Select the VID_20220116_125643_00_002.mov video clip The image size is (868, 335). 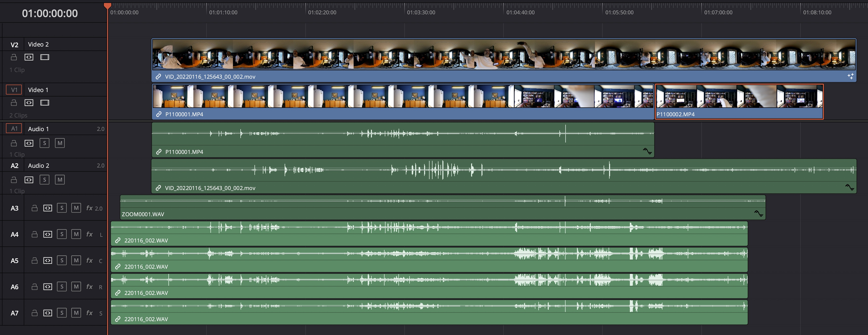click(x=504, y=60)
